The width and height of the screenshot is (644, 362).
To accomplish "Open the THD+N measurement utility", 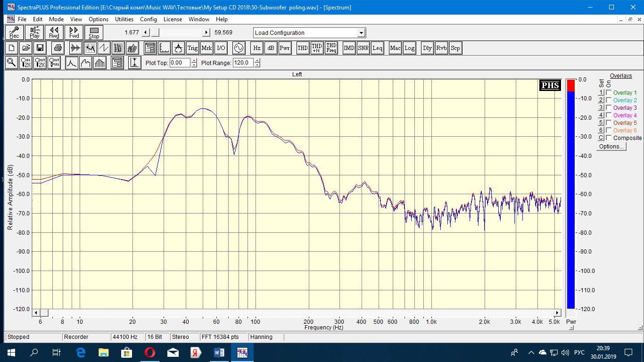I will point(317,48).
